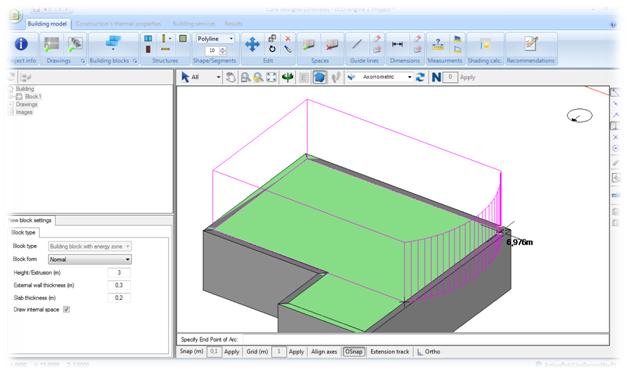The height and width of the screenshot is (373, 628).
Task: Open the Polyline shape dropdown
Action: 215,39
